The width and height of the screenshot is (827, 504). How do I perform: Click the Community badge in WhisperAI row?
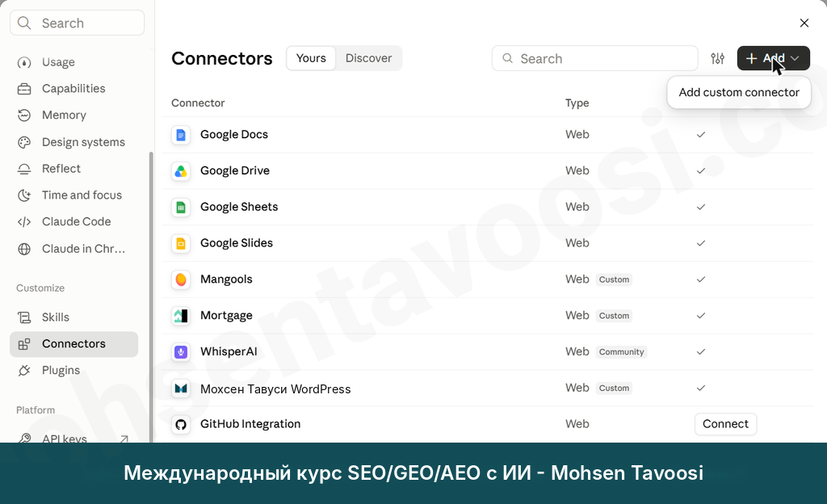tap(621, 352)
